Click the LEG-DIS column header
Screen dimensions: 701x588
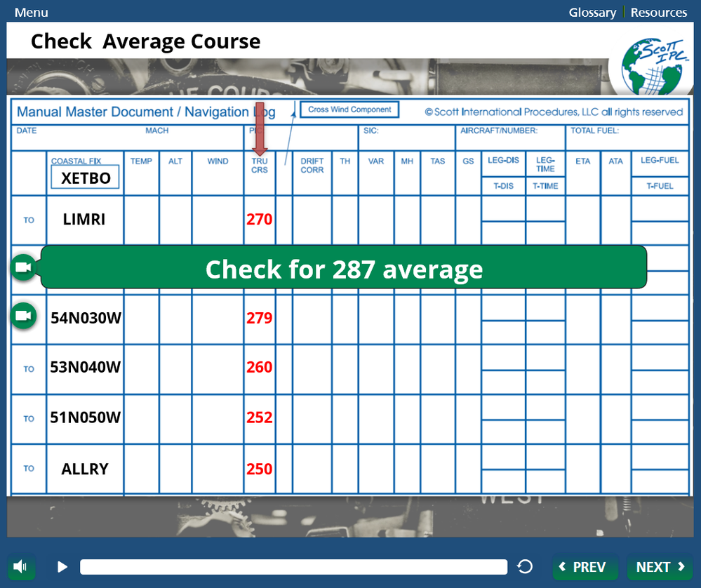click(503, 160)
